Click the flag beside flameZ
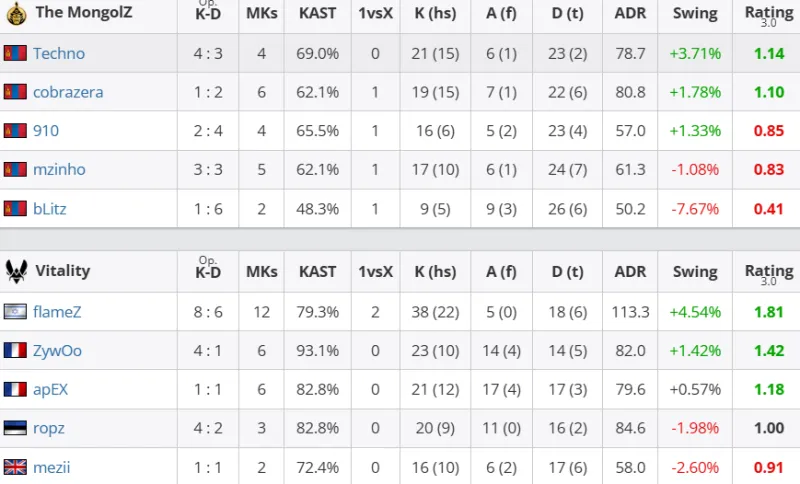800x484 pixels. click(15, 311)
